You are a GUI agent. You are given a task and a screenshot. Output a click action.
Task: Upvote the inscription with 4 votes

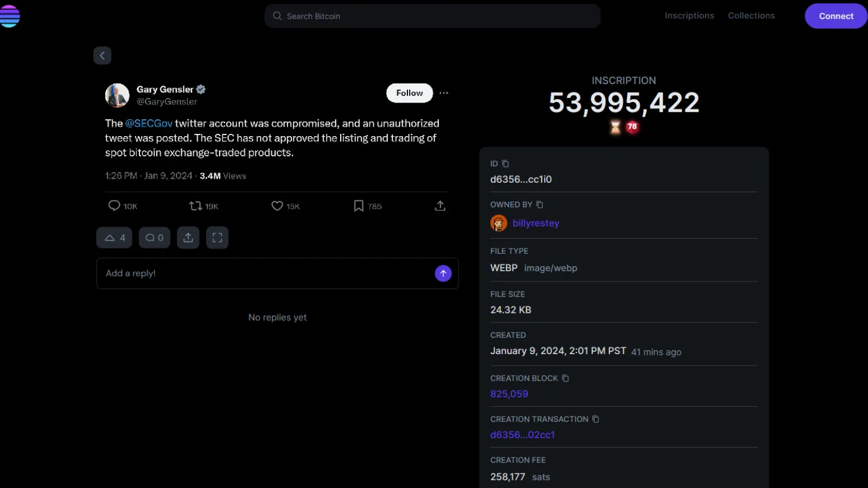point(114,237)
